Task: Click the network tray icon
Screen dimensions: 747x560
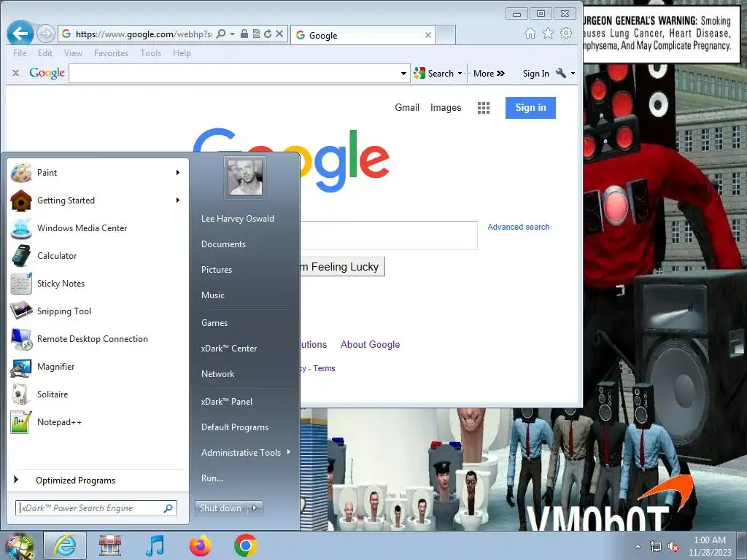Action: 656,547
